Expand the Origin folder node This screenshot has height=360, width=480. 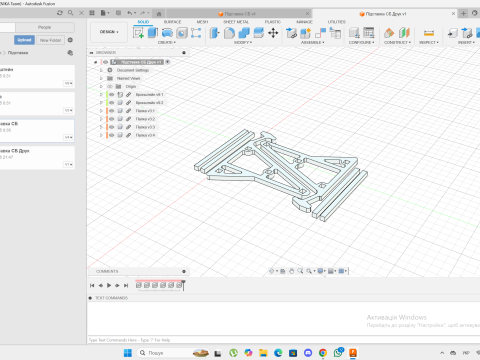click(x=101, y=86)
